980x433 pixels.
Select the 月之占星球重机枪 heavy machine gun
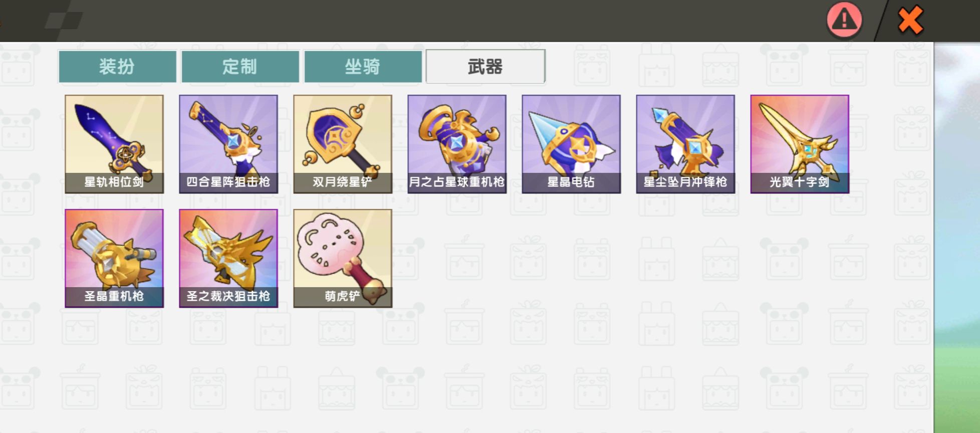click(x=457, y=144)
